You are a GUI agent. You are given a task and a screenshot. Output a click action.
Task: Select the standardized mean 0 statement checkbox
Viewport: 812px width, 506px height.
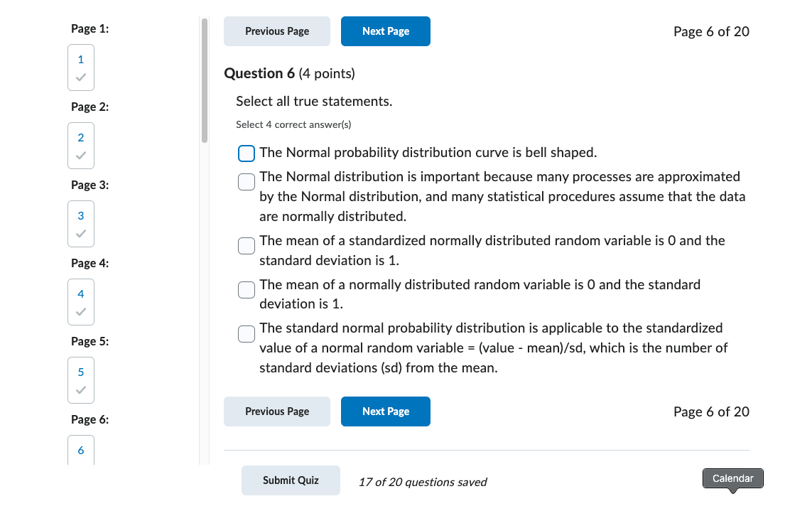tap(247, 246)
